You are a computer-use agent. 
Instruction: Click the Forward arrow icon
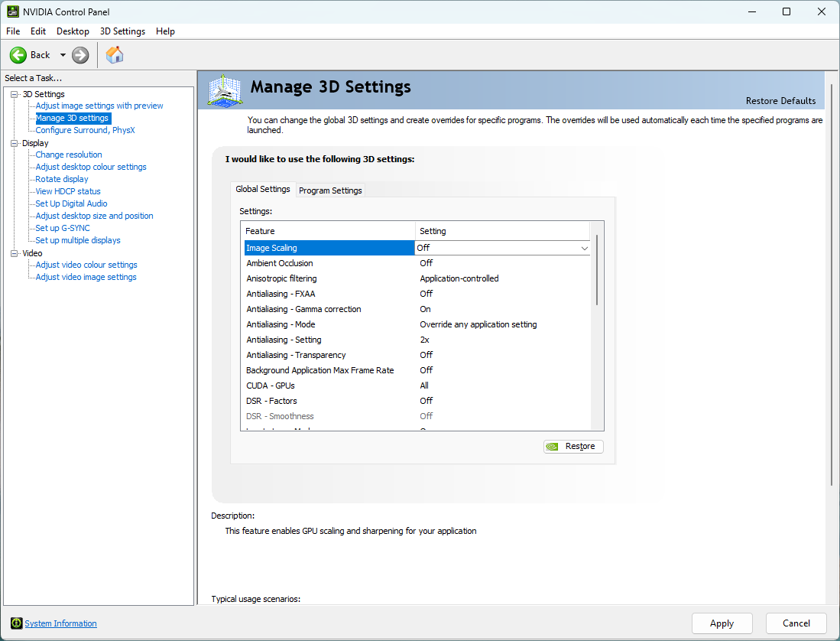click(x=80, y=55)
